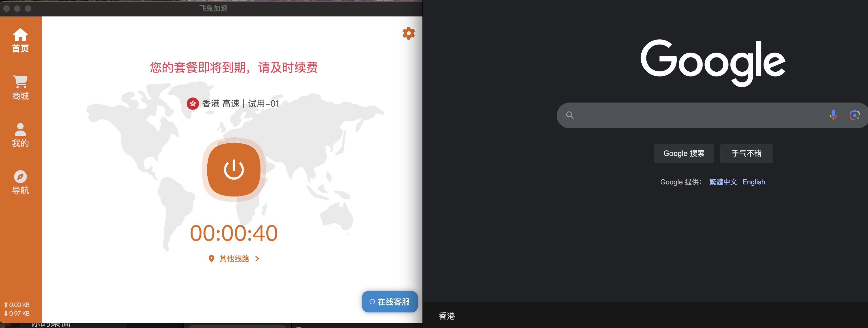The height and width of the screenshot is (328, 868).
Task: Open the 商城 shop tab
Action: [20, 88]
